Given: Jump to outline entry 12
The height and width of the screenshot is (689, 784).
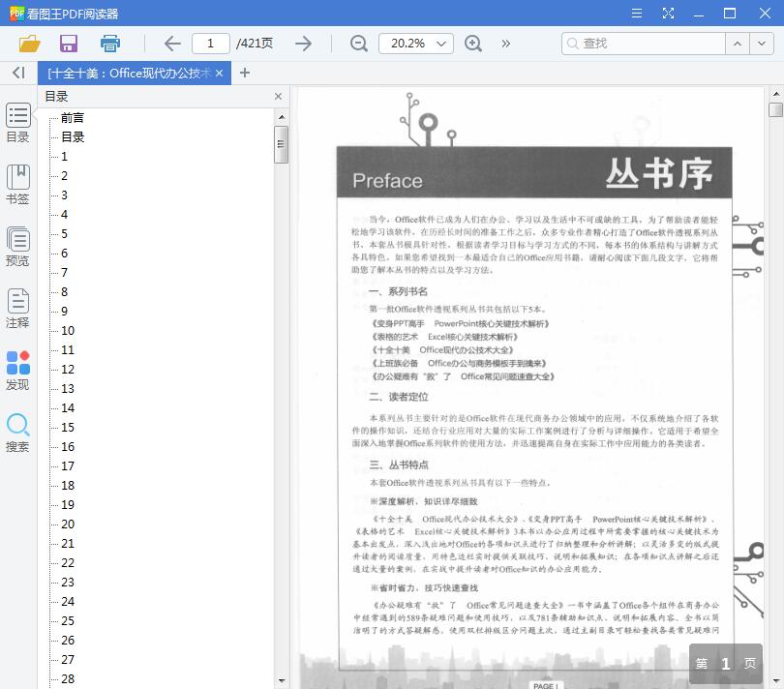Looking at the screenshot, I should pyautogui.click(x=68, y=370).
